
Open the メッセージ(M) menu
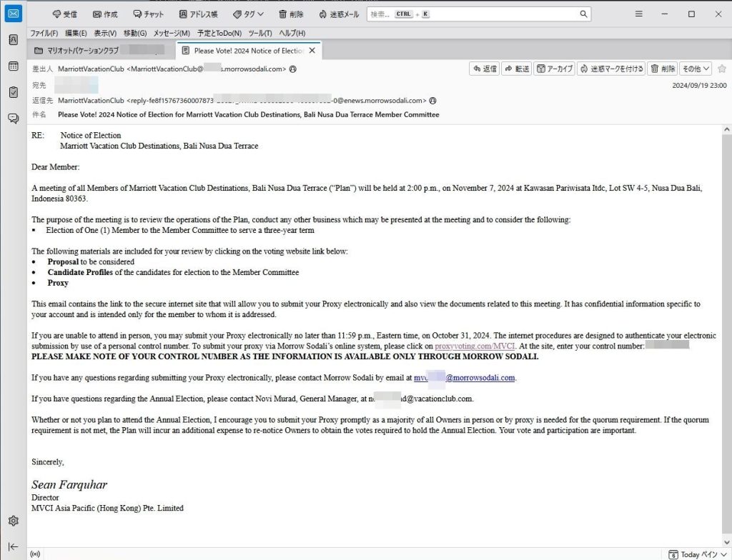(172, 33)
